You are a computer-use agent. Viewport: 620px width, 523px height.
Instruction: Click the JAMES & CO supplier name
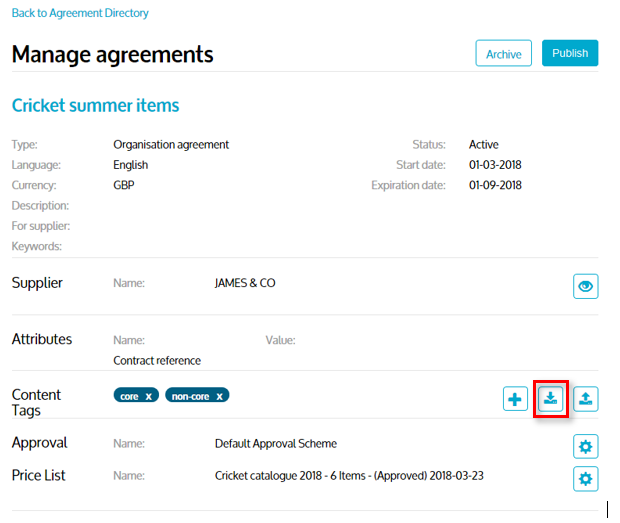(245, 283)
